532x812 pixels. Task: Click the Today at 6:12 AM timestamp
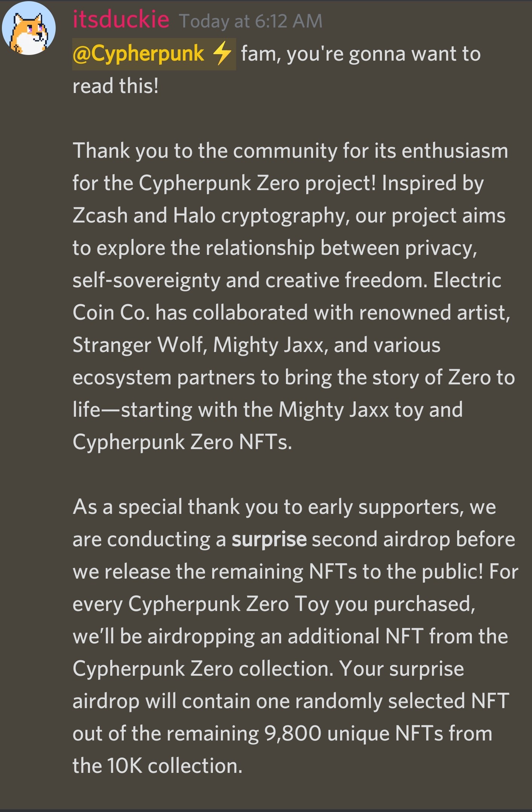point(251,21)
